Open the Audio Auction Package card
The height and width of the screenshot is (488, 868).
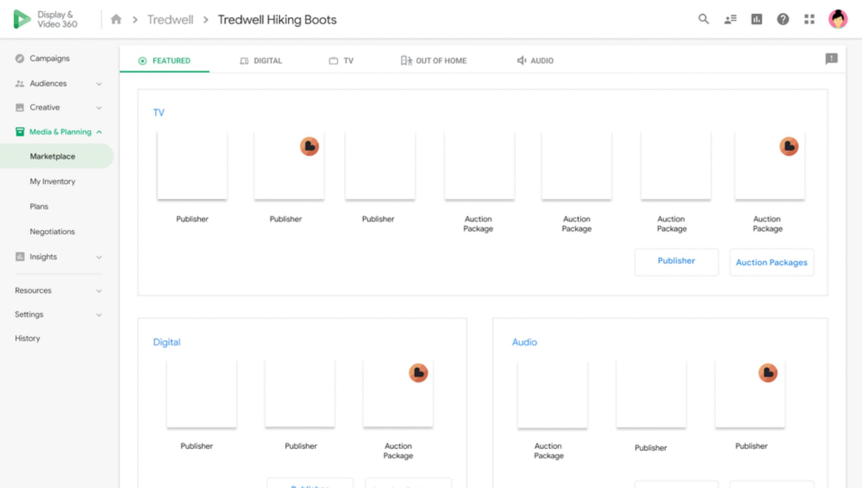coord(552,394)
